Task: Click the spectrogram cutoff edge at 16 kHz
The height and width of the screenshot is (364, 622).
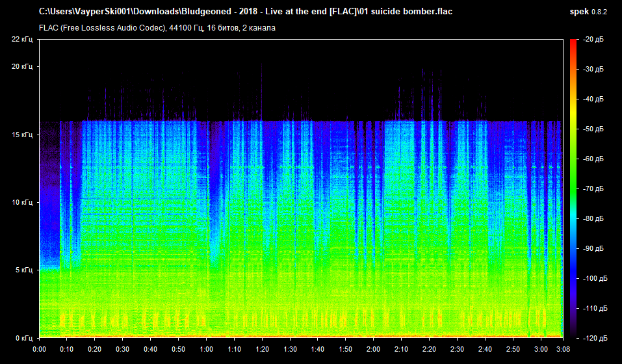Action: (302, 121)
